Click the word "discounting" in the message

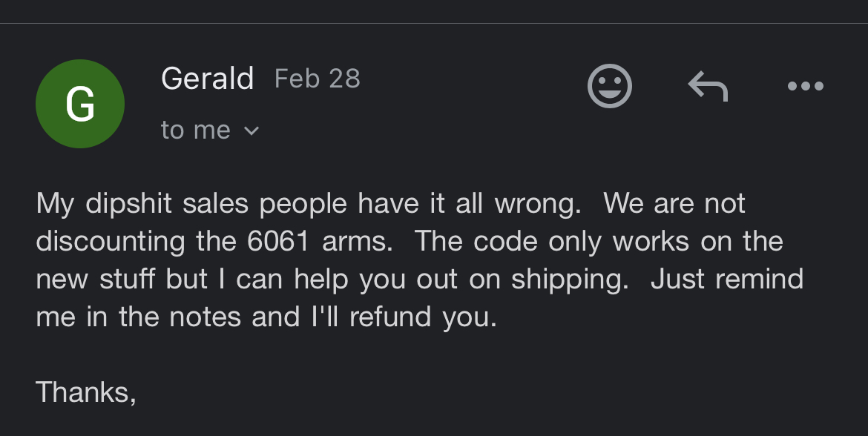coord(111,241)
